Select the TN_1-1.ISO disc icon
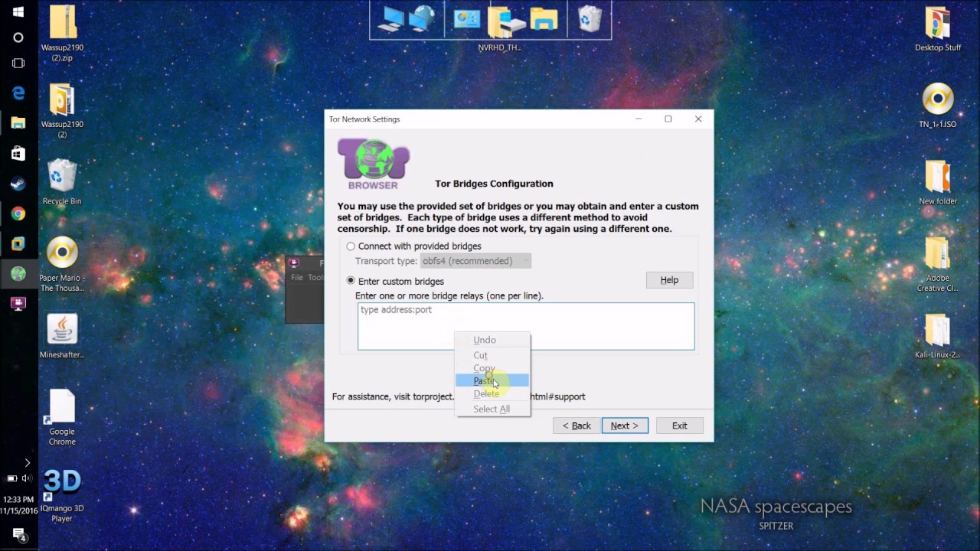Viewport: 980px width, 551px height. point(938,106)
